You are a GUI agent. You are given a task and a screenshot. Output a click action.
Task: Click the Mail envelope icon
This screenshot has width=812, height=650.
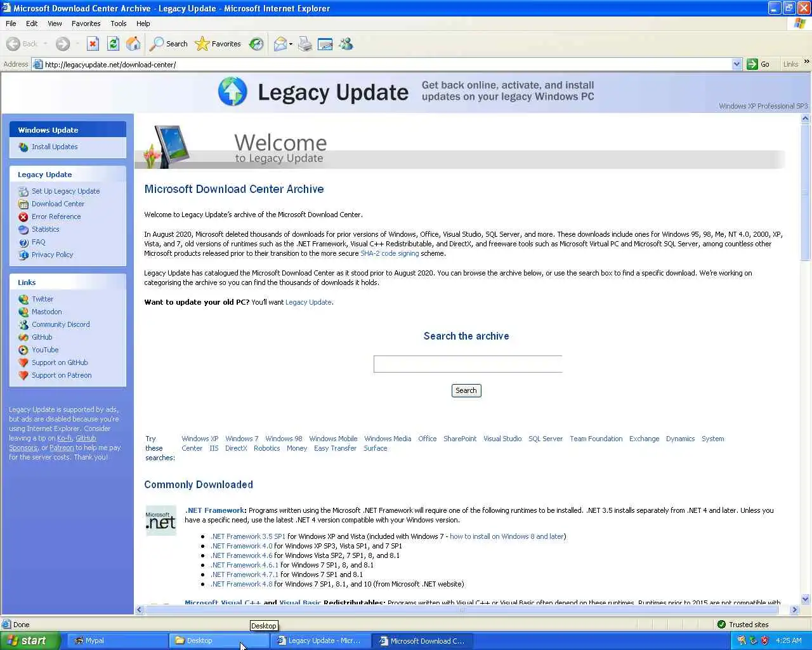(x=280, y=44)
